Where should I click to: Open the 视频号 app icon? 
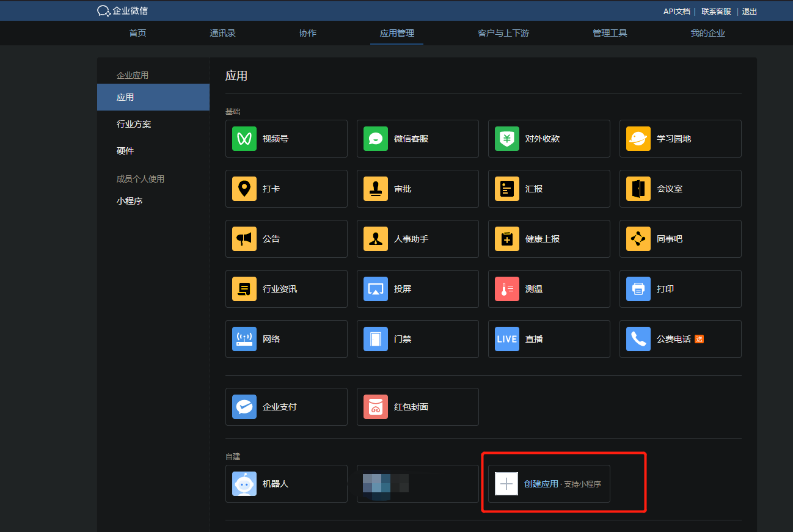pyautogui.click(x=244, y=139)
